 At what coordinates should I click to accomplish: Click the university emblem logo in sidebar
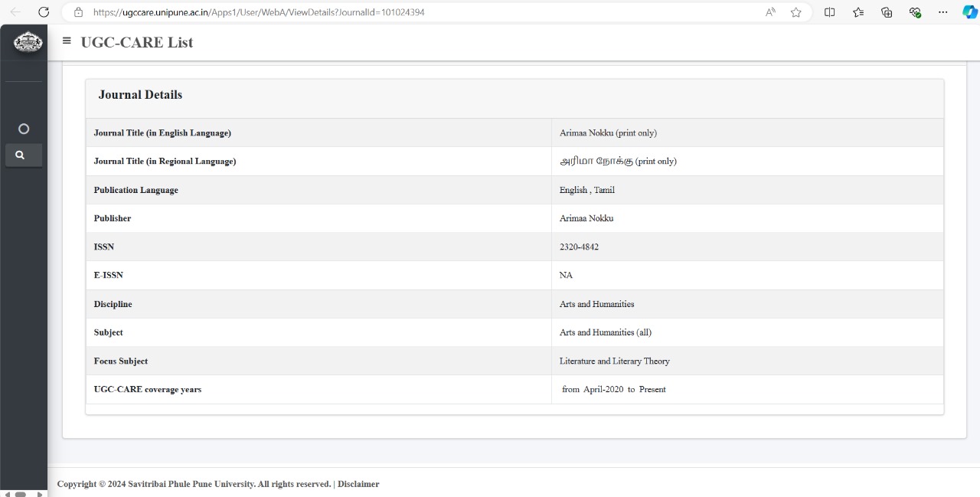pos(28,43)
